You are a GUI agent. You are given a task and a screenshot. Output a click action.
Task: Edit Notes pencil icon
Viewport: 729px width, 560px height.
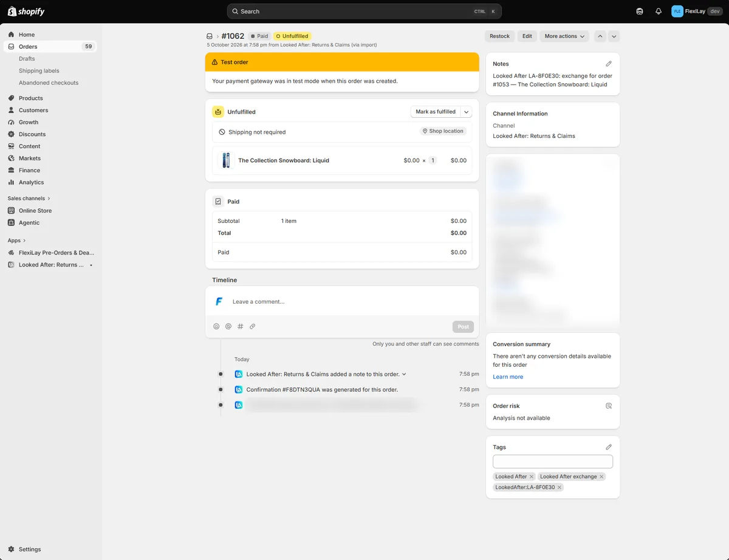click(609, 64)
